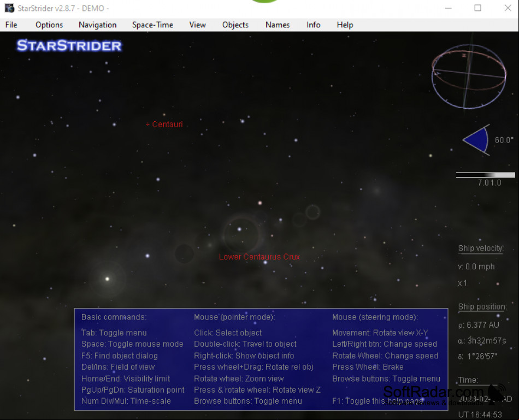
Task: Open the File menu
Action: click(11, 25)
